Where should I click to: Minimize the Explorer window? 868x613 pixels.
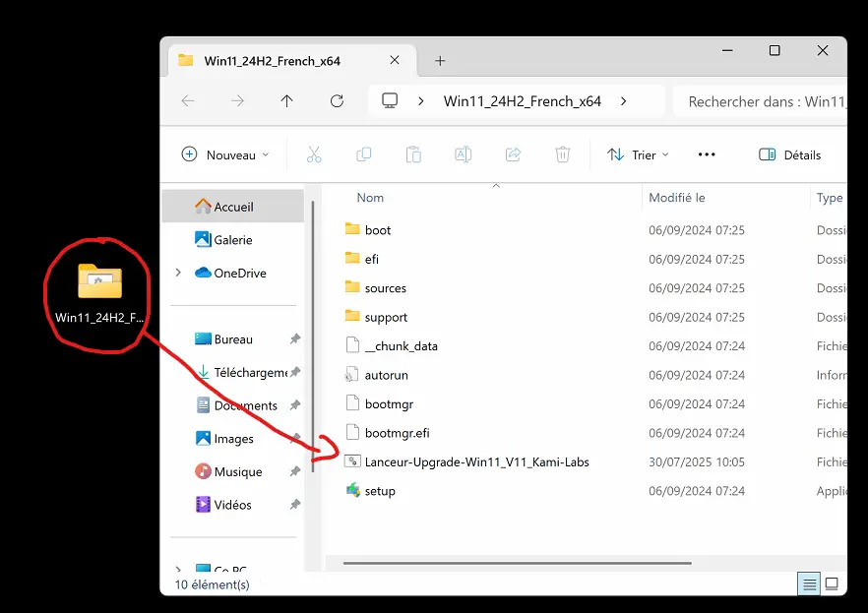(x=727, y=50)
